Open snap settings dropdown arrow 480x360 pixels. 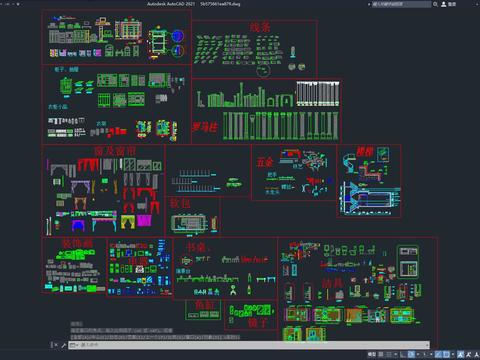(x=396, y=354)
